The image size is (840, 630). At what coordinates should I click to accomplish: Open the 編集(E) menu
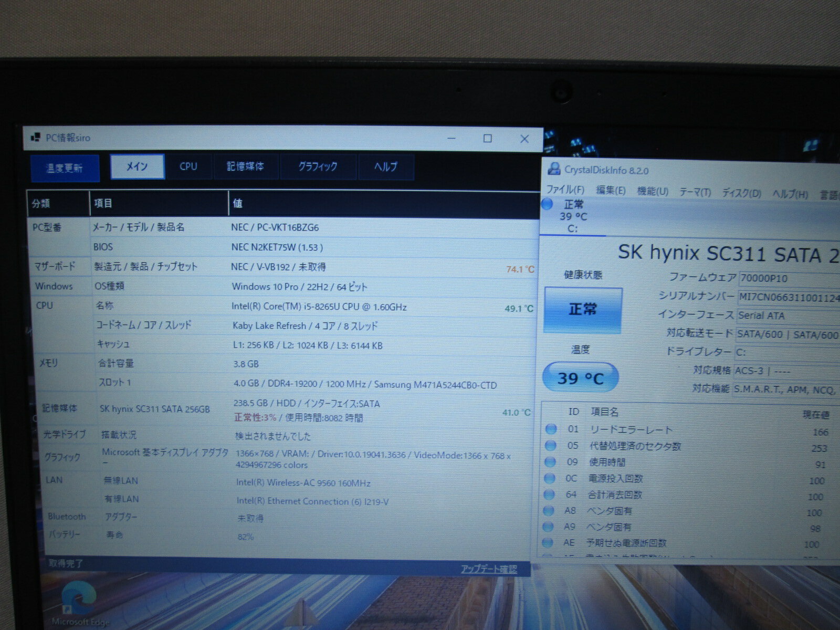[x=611, y=190]
